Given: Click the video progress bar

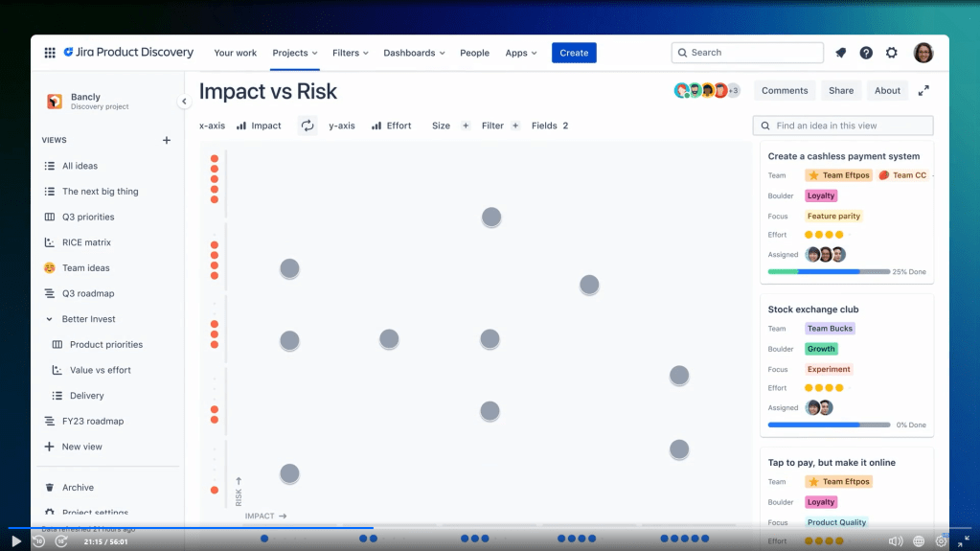Looking at the screenshot, I should (x=479, y=527).
